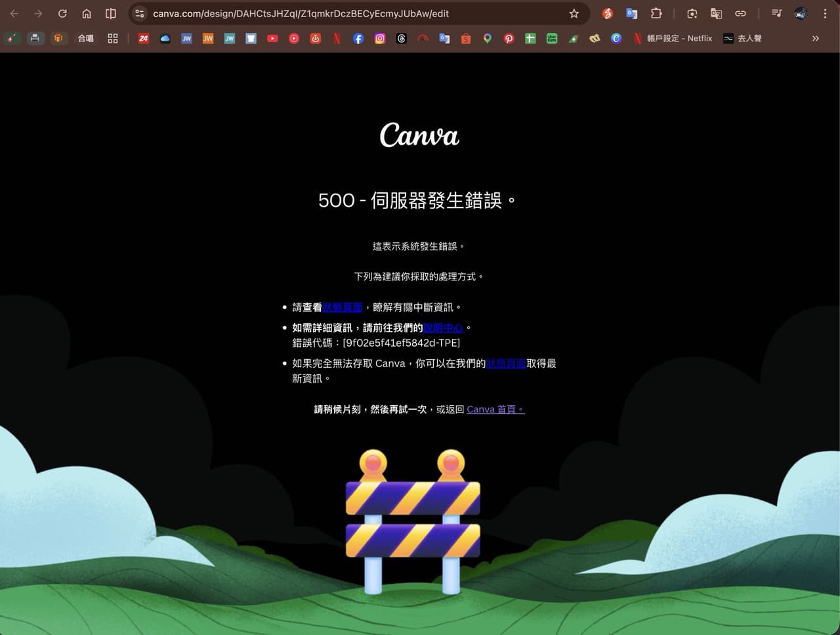Open the browser home page icon

(x=87, y=13)
